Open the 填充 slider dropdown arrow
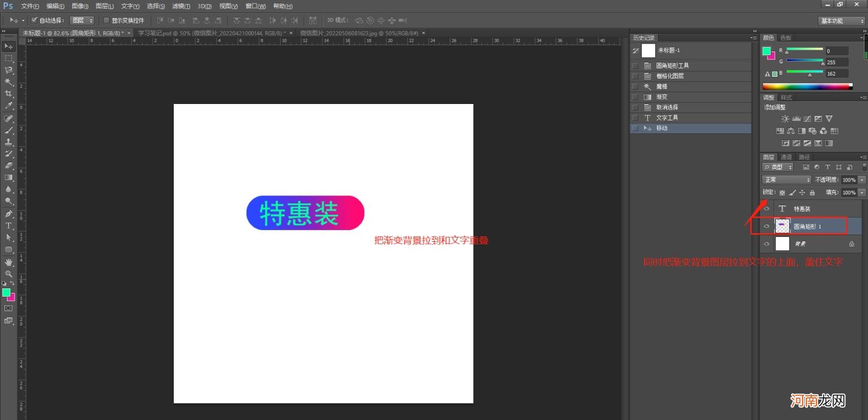Viewport: 868px width, 420px height. pos(862,193)
